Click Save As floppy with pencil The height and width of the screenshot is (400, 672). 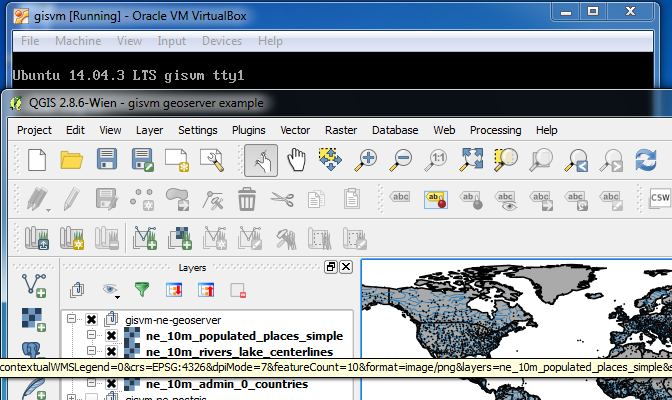point(142,160)
